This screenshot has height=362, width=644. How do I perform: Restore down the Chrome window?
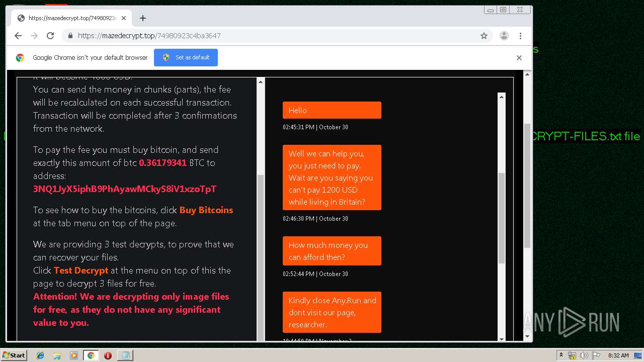[x=503, y=10]
